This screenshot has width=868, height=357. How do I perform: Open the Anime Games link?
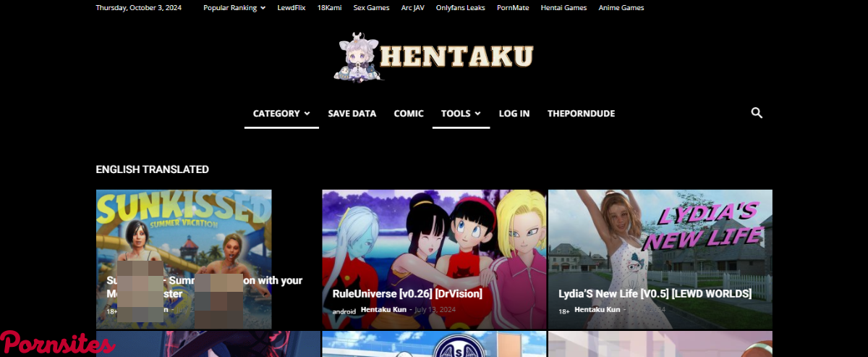pos(621,8)
